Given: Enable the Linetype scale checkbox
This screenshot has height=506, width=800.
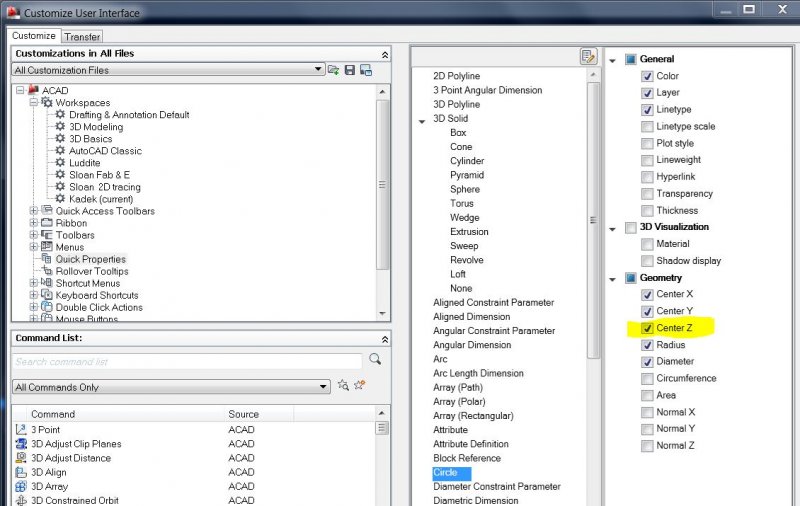Looking at the screenshot, I should 647,126.
